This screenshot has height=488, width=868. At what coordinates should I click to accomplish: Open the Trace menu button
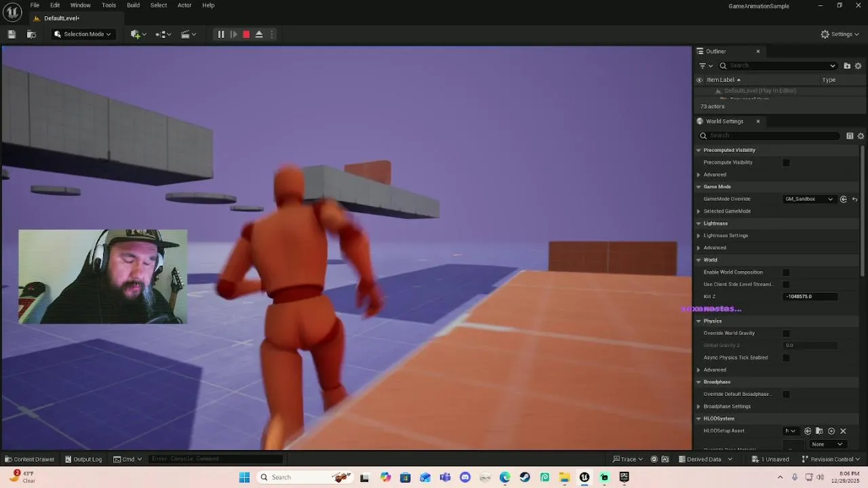[x=628, y=459]
